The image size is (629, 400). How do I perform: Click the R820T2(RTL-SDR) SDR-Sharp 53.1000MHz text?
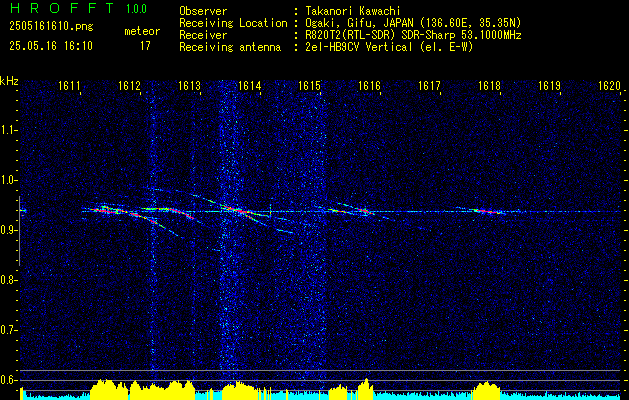click(413, 35)
